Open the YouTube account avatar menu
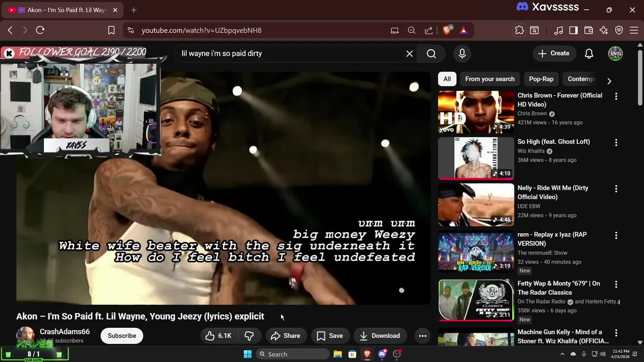Screen dimensions: 644x362 [x=615, y=53]
